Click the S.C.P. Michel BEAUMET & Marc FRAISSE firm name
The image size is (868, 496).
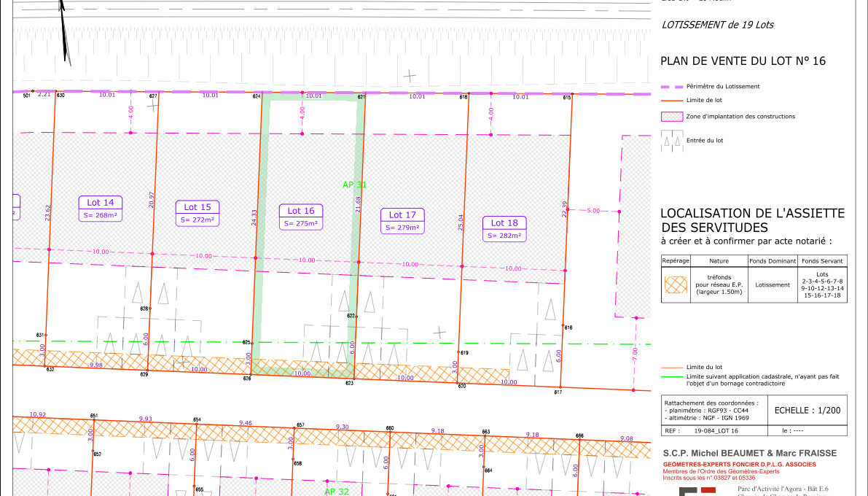(x=750, y=453)
